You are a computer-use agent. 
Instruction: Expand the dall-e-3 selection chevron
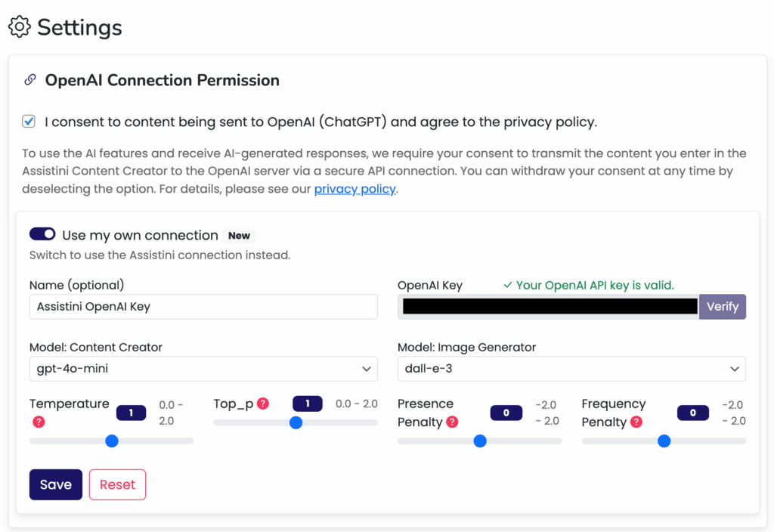pyautogui.click(x=734, y=369)
